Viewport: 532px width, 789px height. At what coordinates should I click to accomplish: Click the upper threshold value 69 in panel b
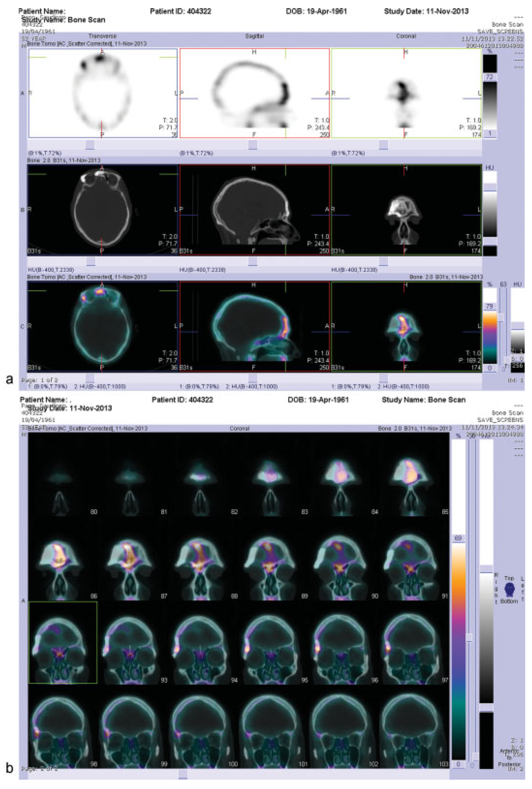point(458,538)
